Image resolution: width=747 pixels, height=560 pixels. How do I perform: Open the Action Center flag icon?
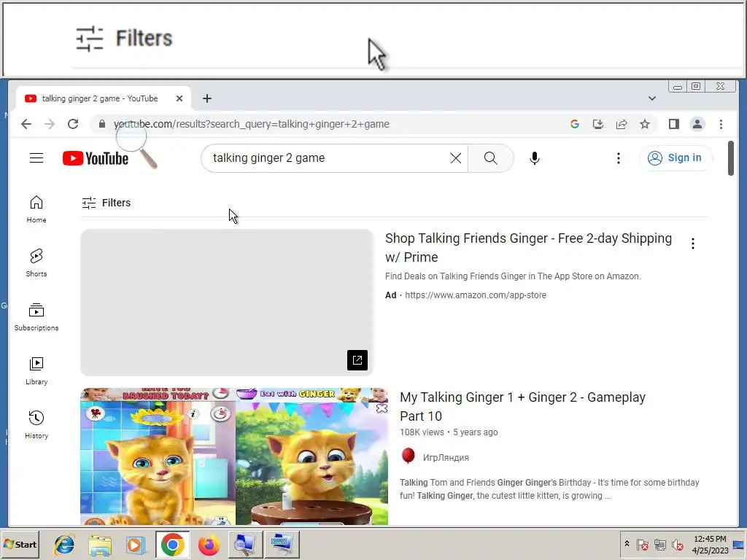pyautogui.click(x=642, y=544)
